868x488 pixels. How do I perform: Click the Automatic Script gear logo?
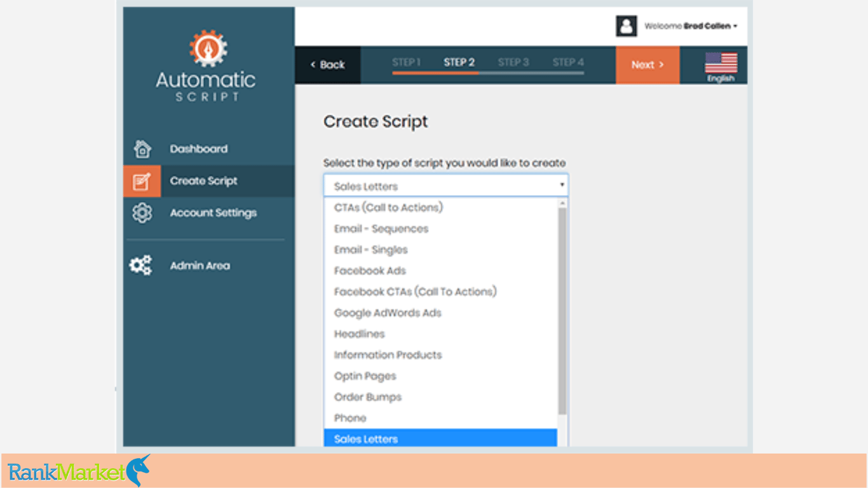coord(208,50)
